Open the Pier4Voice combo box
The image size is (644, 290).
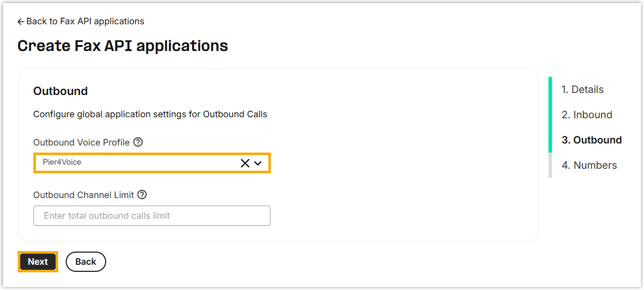[136, 163]
